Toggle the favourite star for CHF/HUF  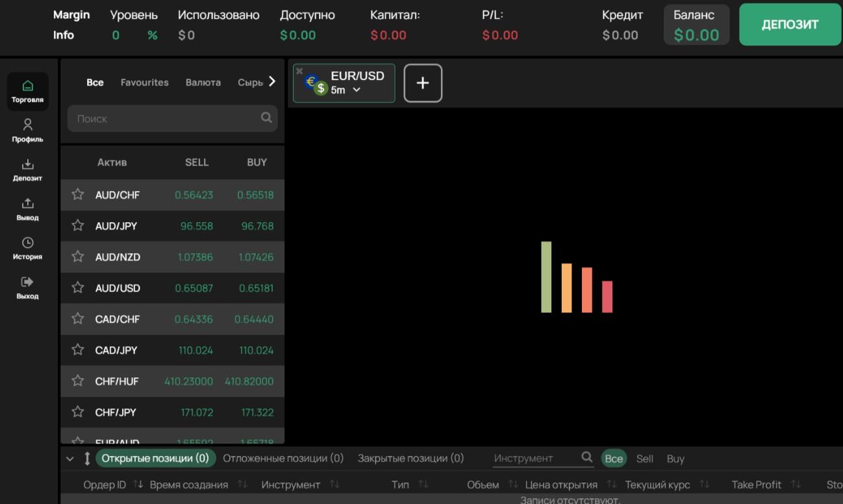tap(78, 381)
